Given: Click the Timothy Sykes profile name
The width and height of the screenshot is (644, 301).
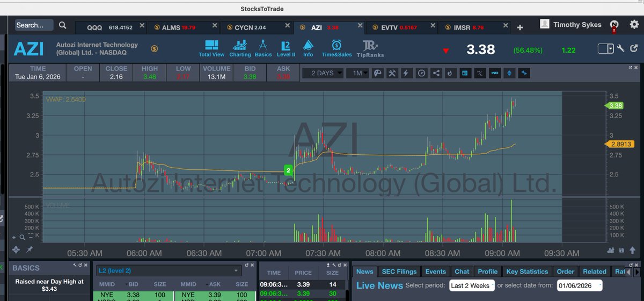Looking at the screenshot, I should [x=577, y=25].
